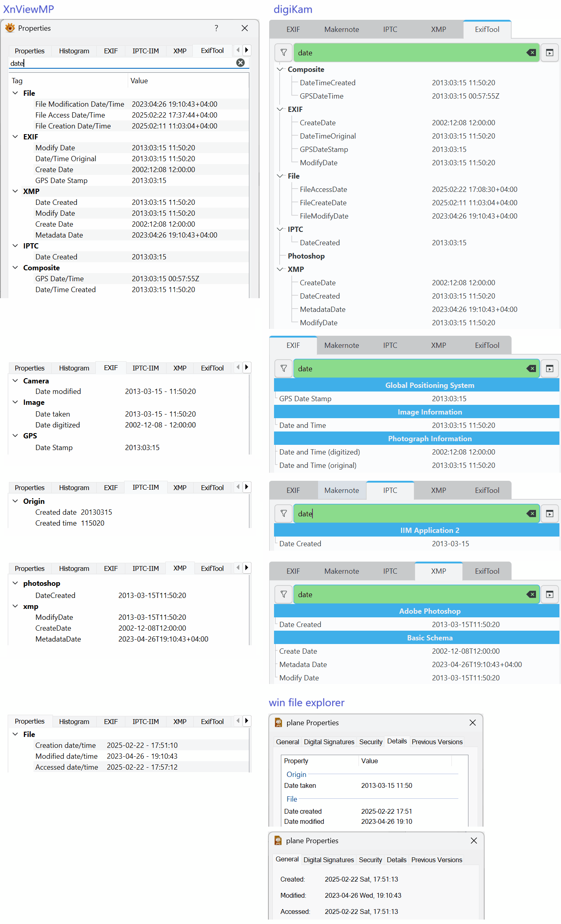
Task: Click left tab-scroll arrow in XnView panel showing Origin group
Action: (x=238, y=487)
